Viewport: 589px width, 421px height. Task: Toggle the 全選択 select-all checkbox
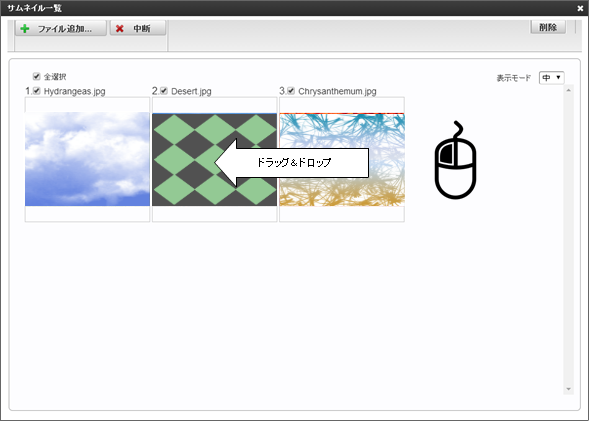pos(36,77)
